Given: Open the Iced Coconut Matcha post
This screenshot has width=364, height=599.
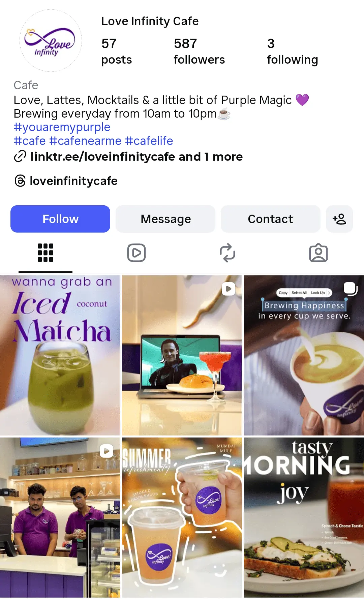Looking at the screenshot, I should (x=60, y=355).
